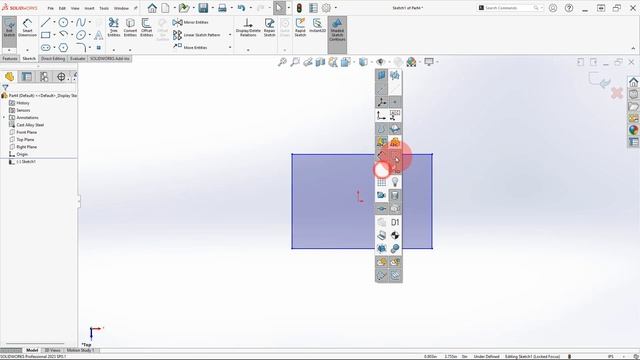640x360 pixels.
Task: Select the sketch Text tool
Action: (98, 35)
